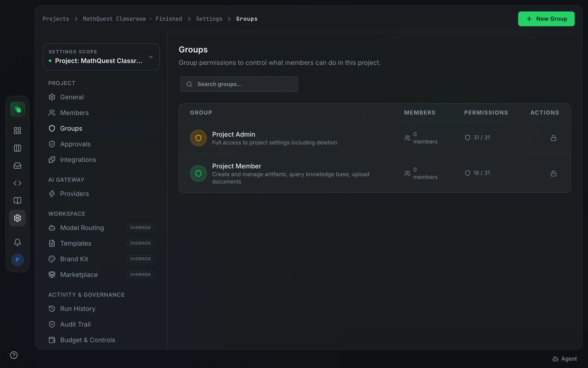Open Model Routing settings

pyautogui.click(x=101, y=228)
